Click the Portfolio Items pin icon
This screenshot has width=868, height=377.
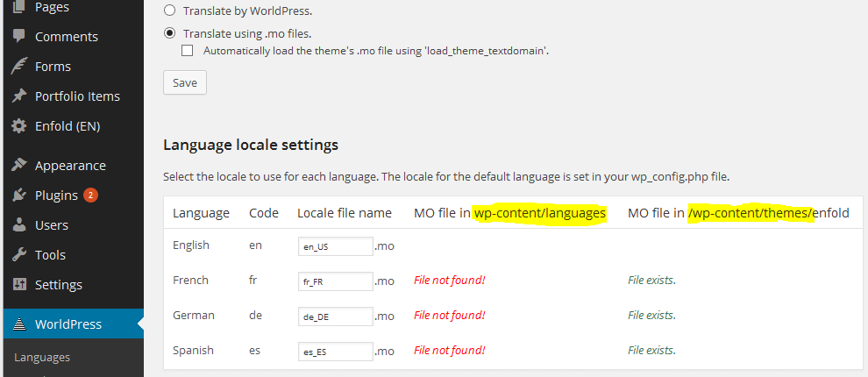(x=18, y=96)
